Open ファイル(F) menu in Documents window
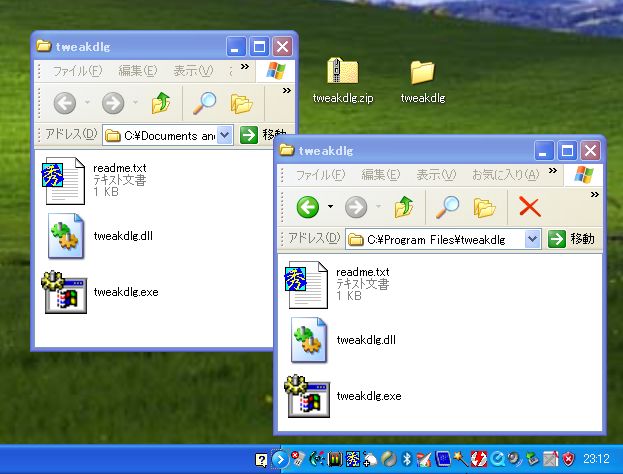This screenshot has height=474, width=623. click(x=77, y=71)
